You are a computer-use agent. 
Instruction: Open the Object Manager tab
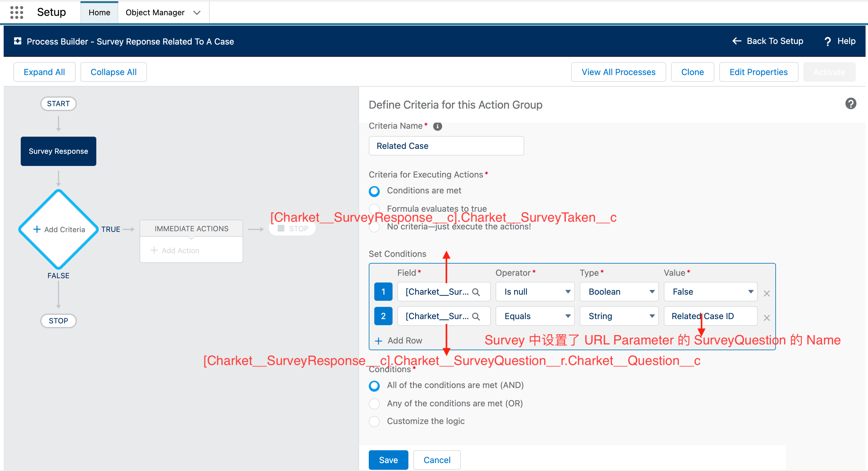[x=155, y=13]
